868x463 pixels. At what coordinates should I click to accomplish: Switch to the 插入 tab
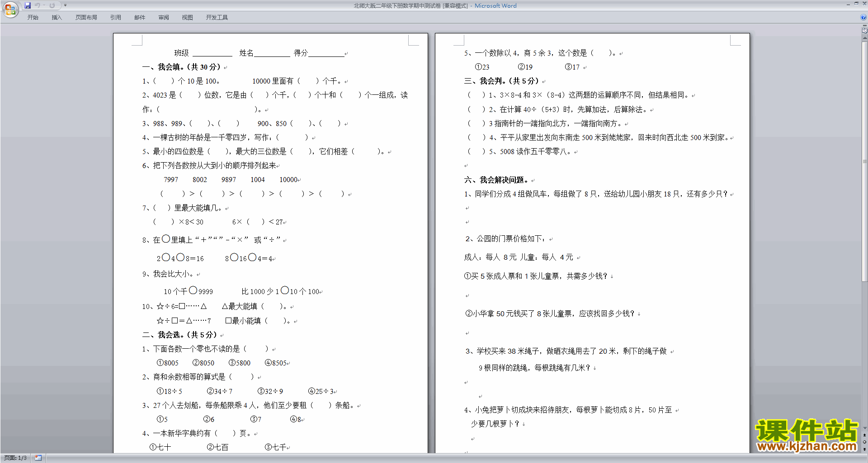click(x=57, y=18)
